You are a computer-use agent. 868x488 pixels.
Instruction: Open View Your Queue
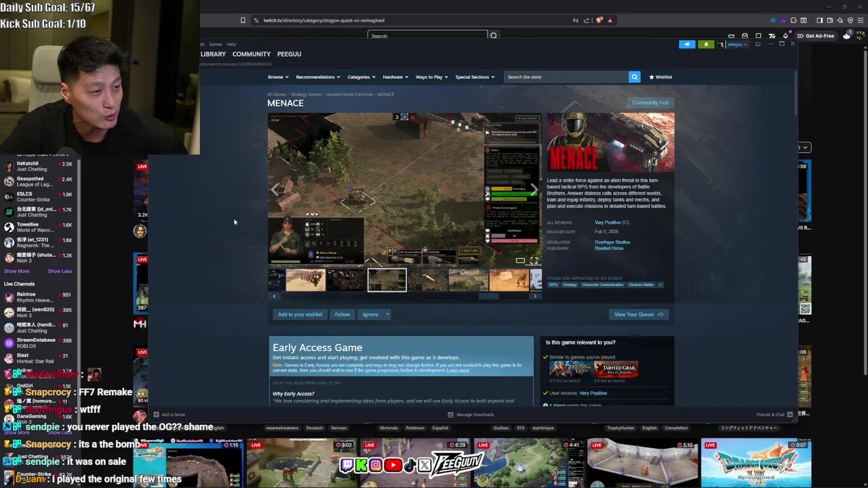point(639,314)
